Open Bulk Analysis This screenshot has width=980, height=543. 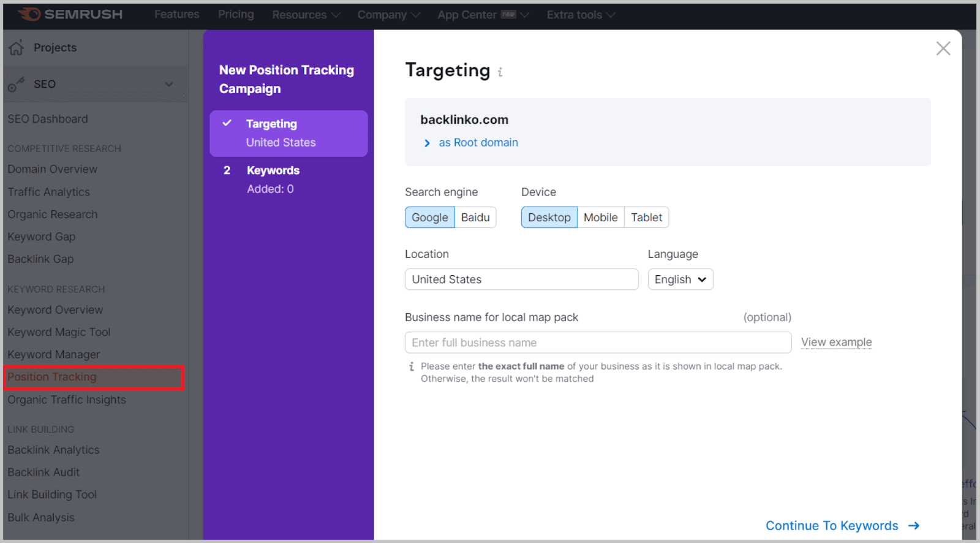point(41,517)
